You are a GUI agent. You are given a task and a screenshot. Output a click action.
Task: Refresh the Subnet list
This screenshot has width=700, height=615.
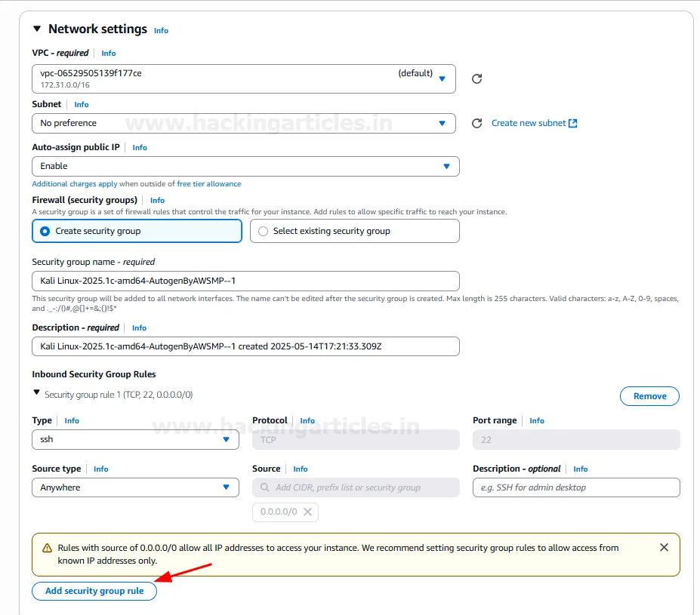click(x=476, y=123)
